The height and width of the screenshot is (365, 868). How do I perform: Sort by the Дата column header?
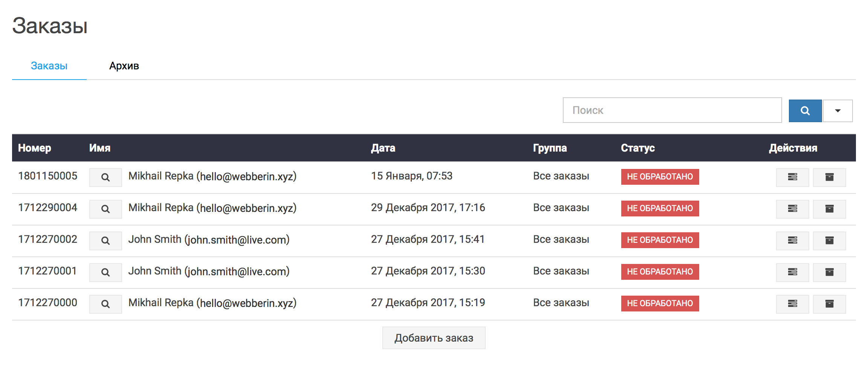[383, 148]
